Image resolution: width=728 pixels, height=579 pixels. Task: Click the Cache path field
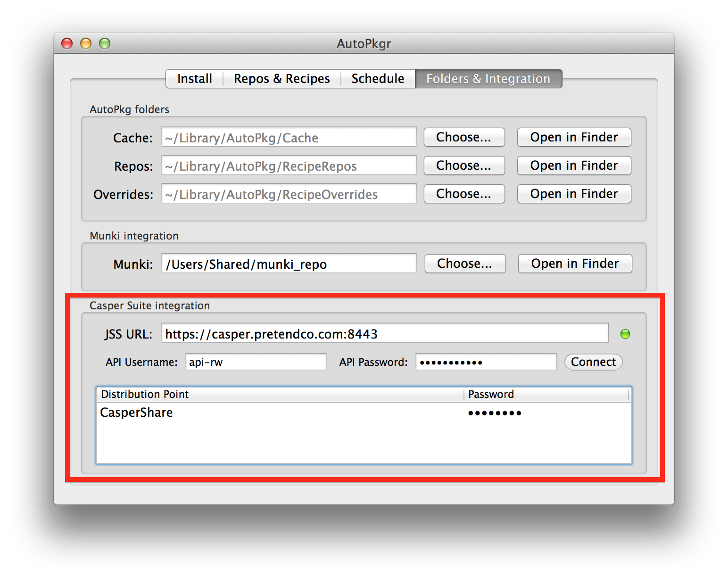pos(289,137)
